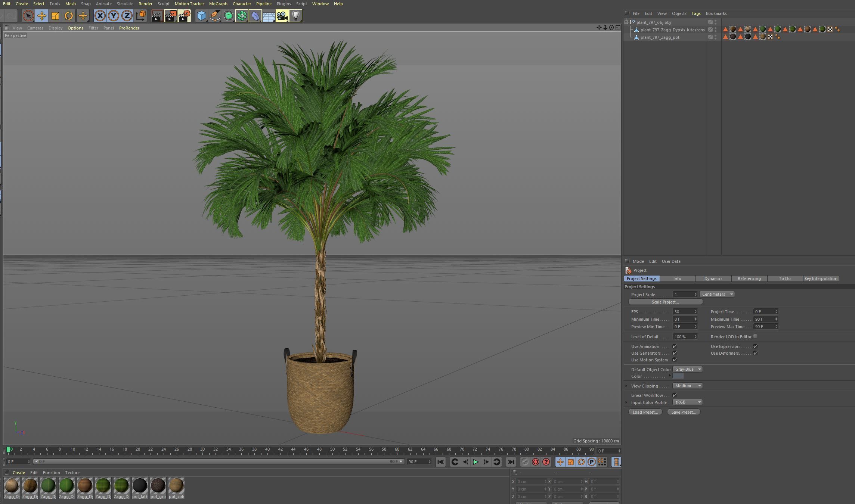The image size is (855, 504).
Task: Toggle the X axis lock
Action: click(x=100, y=16)
